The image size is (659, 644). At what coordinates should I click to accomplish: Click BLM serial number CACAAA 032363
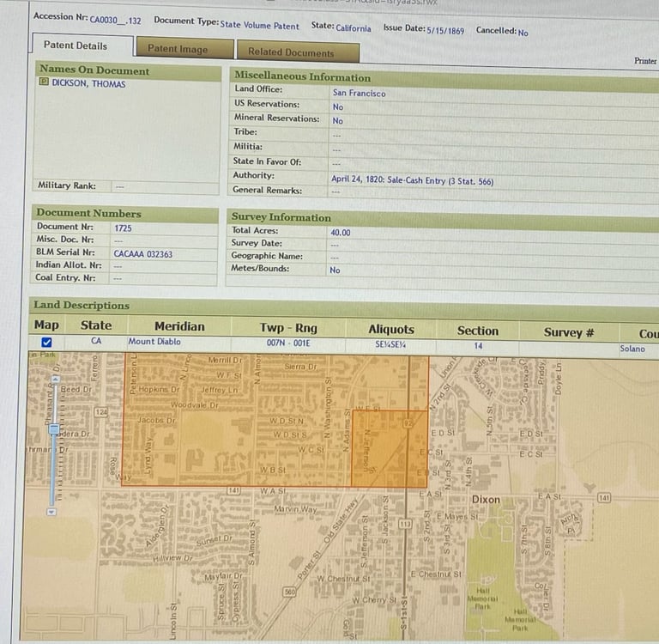143,254
